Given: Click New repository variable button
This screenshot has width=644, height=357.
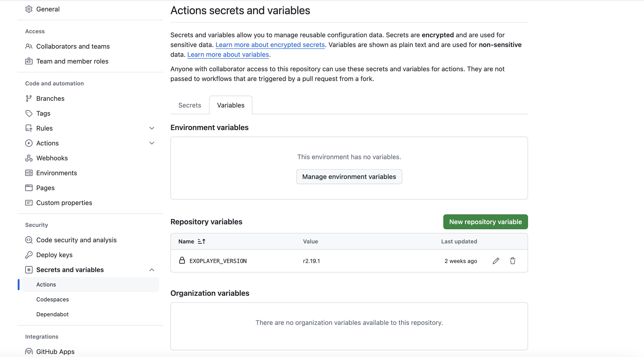Looking at the screenshot, I should (x=485, y=222).
